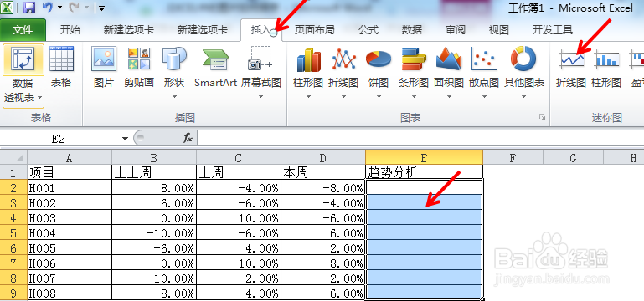Insert SmartArt graphic
This screenshot has height=301, width=644.
(x=215, y=68)
